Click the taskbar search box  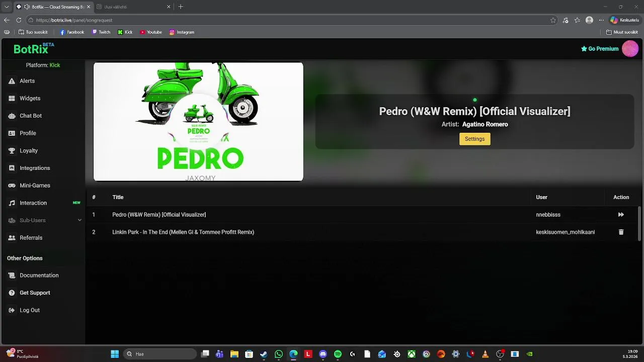(160, 354)
